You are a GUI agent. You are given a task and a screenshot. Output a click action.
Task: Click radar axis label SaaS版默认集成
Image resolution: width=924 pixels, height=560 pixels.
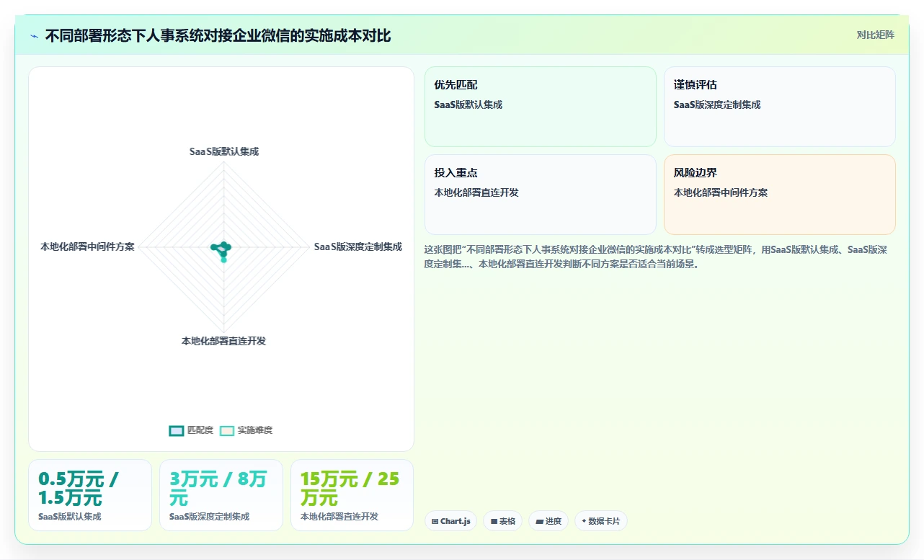point(224,151)
